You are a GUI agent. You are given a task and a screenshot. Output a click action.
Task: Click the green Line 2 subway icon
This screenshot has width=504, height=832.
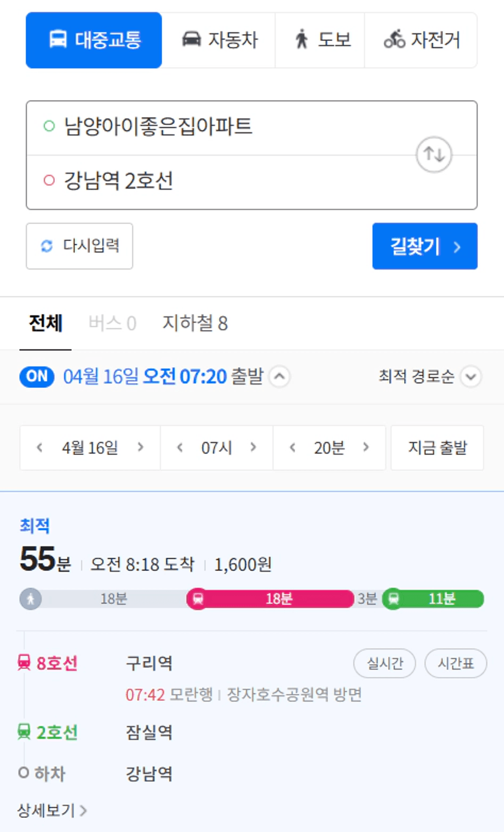coord(24,731)
